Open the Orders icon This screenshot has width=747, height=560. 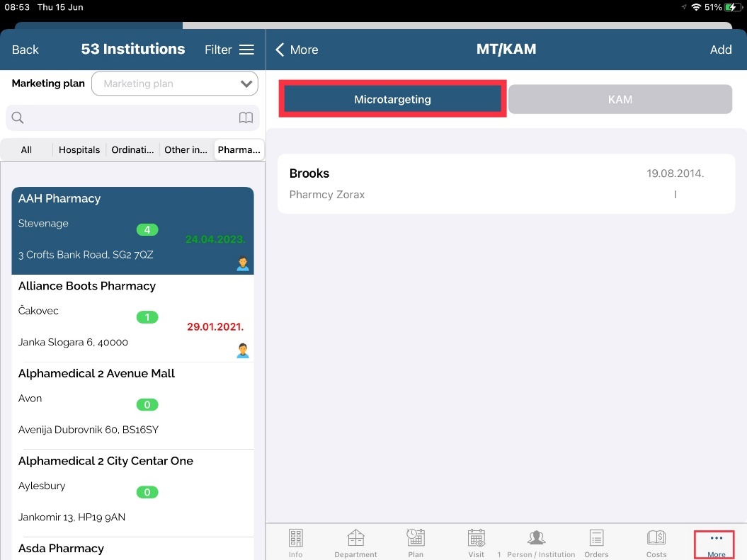pyautogui.click(x=596, y=539)
